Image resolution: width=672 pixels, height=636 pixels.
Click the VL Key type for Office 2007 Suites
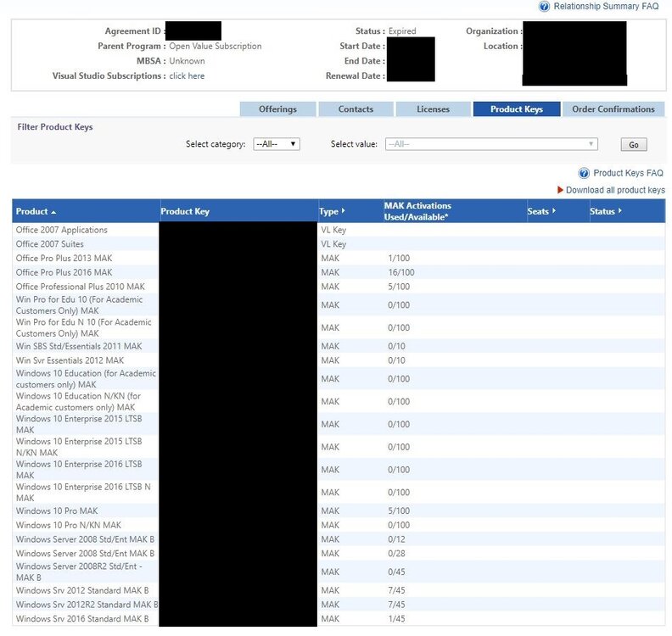coord(333,244)
